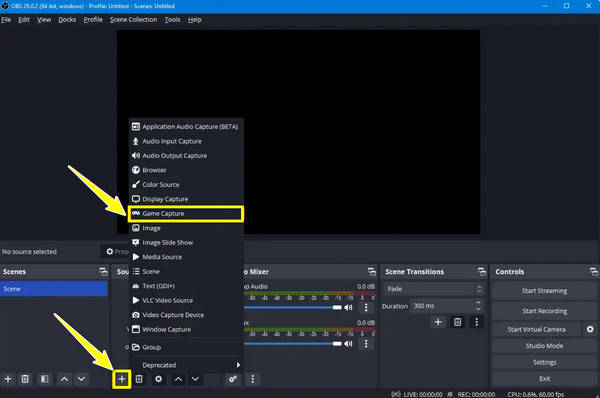Remove selected source with the trash icon

(139, 379)
